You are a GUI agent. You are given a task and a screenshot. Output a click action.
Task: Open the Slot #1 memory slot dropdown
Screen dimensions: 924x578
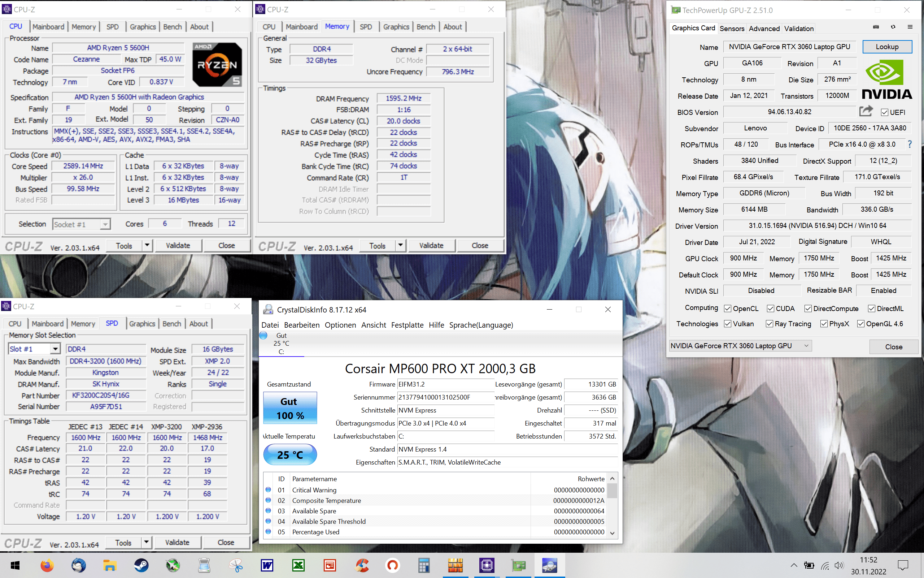(x=34, y=349)
